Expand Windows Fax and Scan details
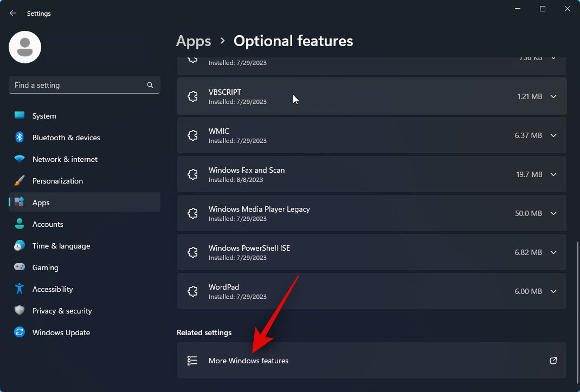Viewport: 580px width, 392px height. [x=553, y=174]
